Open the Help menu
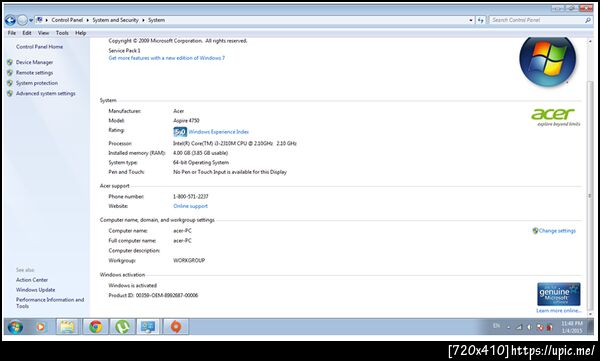This screenshot has width=600, height=361. coord(80,33)
